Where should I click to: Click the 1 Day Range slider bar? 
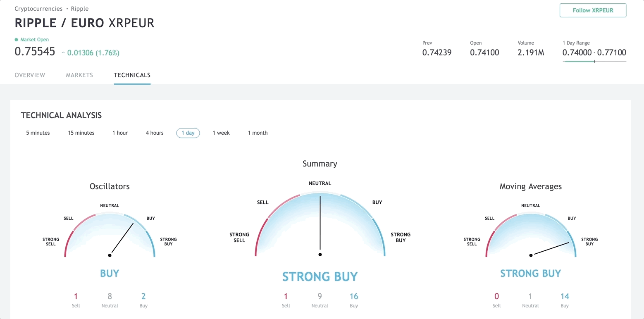click(x=594, y=62)
